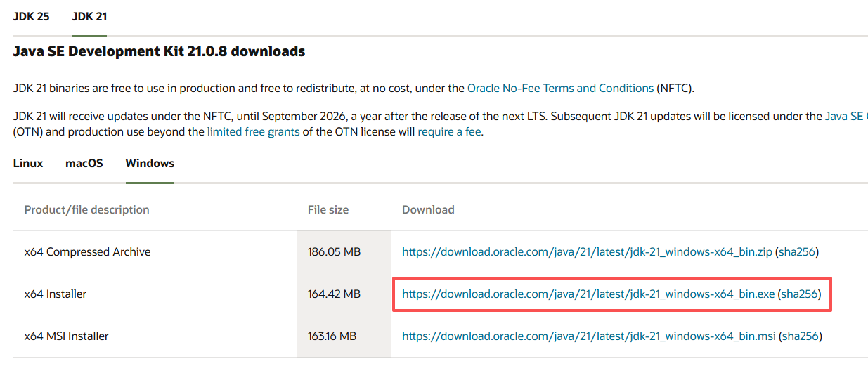The width and height of the screenshot is (868, 373).
Task: Click the Java SE Development Kit heading
Action: (159, 51)
